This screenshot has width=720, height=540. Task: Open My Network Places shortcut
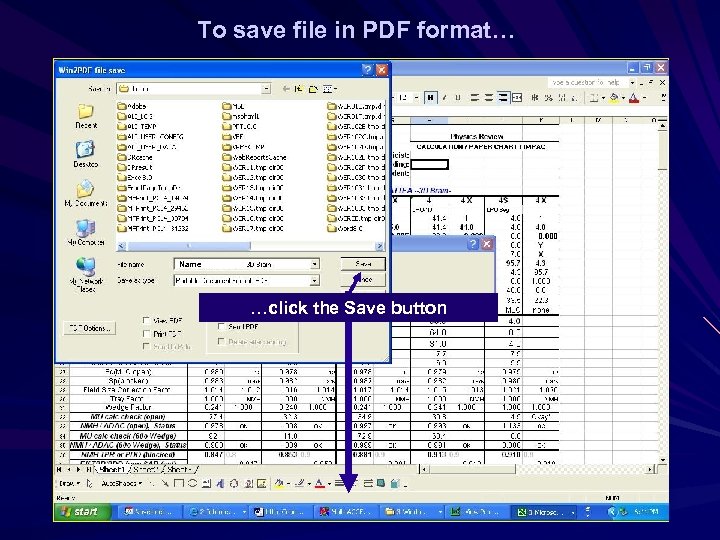(x=86, y=275)
